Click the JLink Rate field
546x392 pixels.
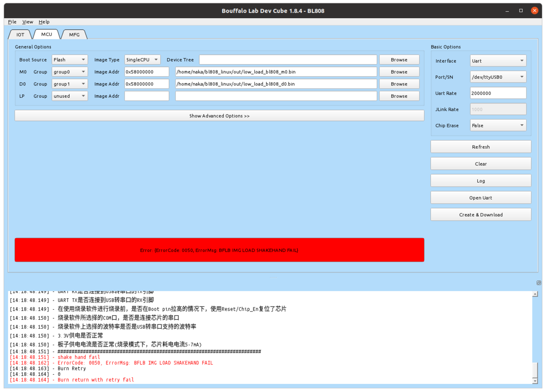498,109
